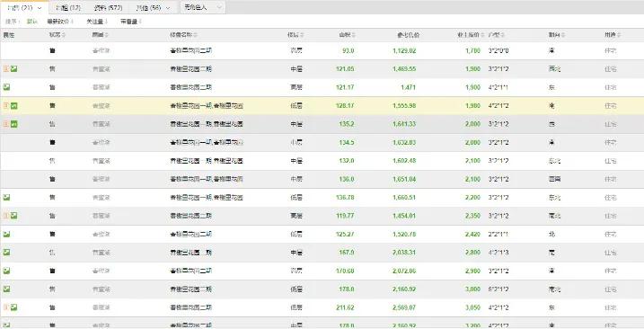Select layout cell 5*2*1*2 in the 3,000 row

click(x=498, y=289)
